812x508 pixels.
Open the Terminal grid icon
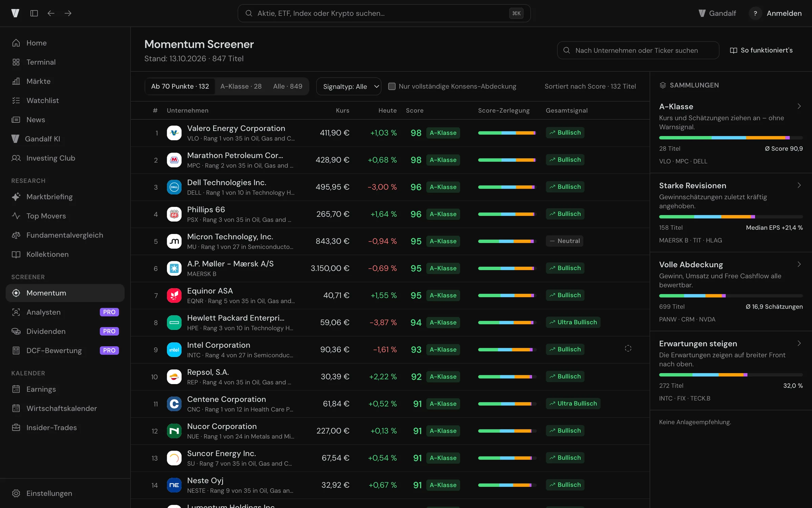tap(16, 62)
